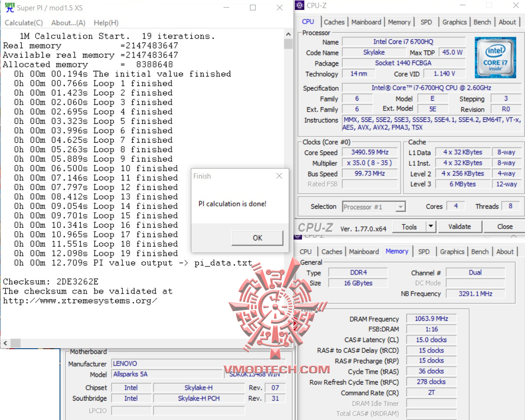This screenshot has width=525, height=420.
Task: Click the Code Name value Skylake
Action: tap(374, 52)
